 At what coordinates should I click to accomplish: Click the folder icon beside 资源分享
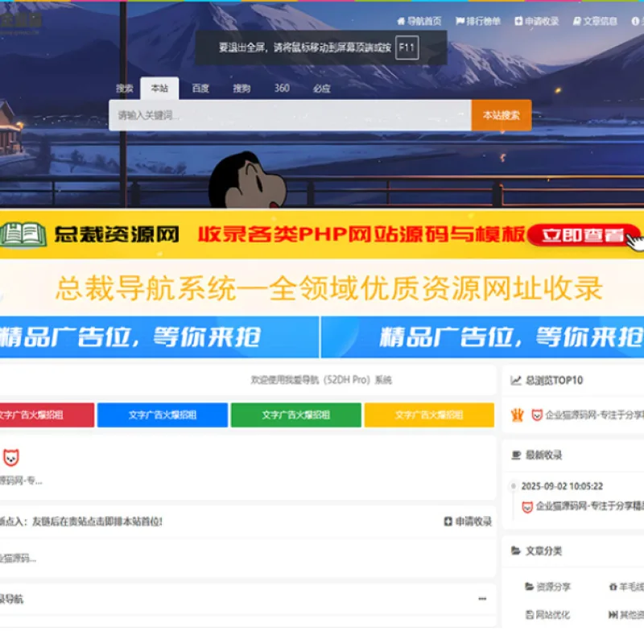coord(530,587)
